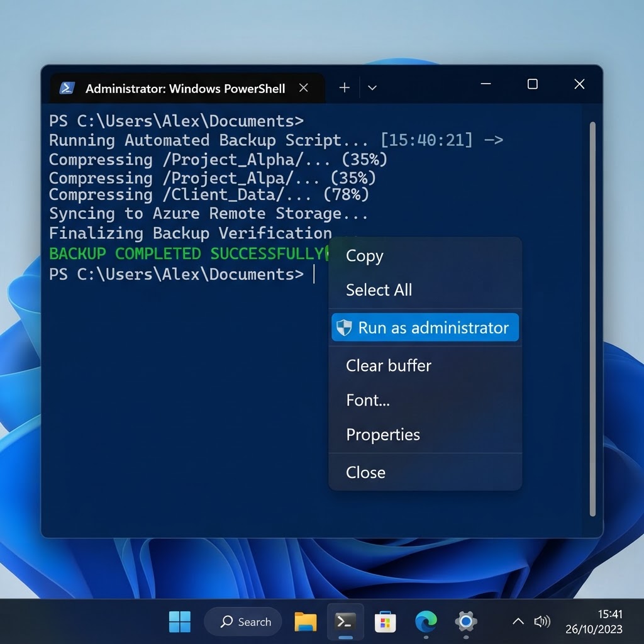
Task: Launch Microsoft Store from the taskbar
Action: (x=386, y=622)
